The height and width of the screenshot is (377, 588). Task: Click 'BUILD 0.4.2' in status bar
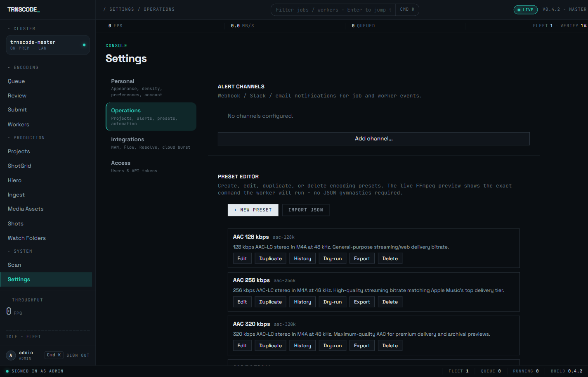[x=567, y=371]
